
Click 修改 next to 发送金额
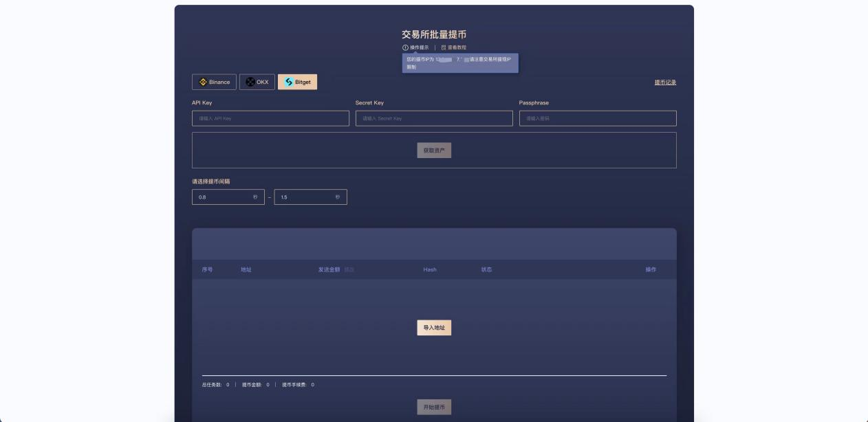[349, 269]
